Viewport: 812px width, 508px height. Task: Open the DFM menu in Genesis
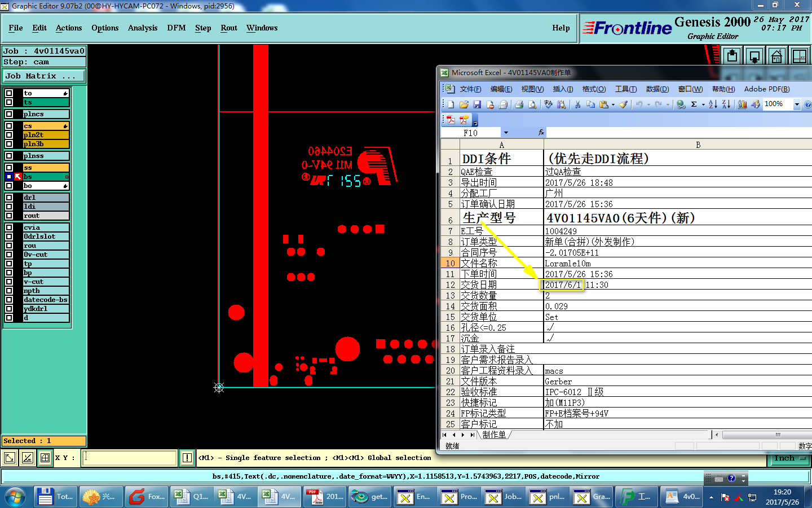(x=176, y=28)
